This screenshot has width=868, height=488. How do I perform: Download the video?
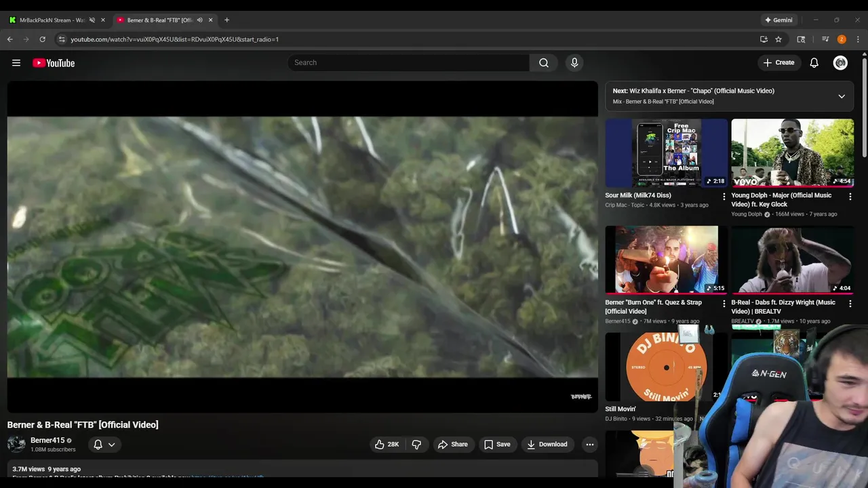(x=547, y=444)
